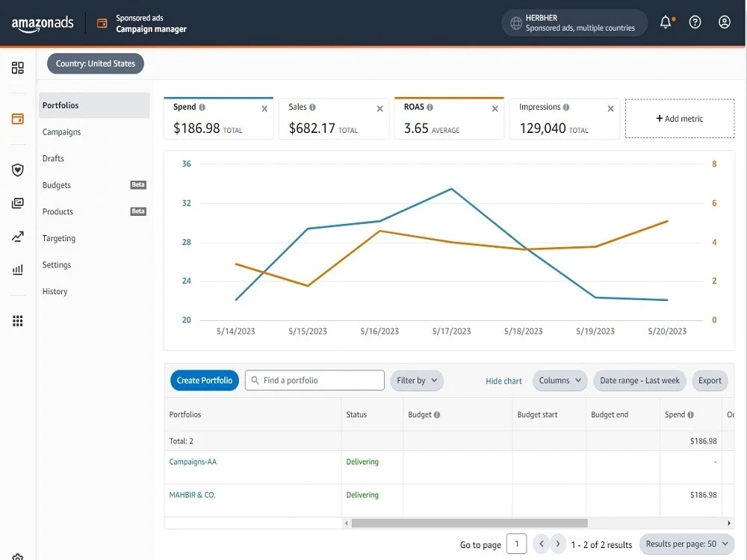
Task: Click the Add metric card
Action: [679, 119]
